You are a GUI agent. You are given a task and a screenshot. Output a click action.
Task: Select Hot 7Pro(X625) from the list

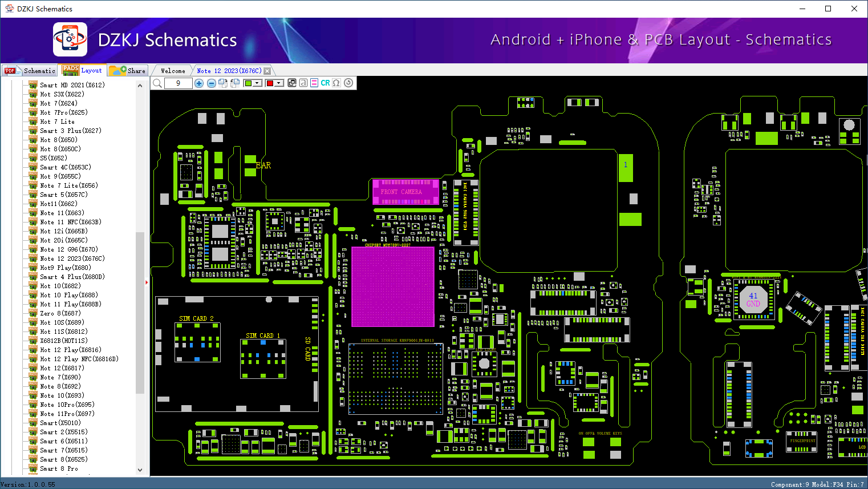(x=64, y=112)
